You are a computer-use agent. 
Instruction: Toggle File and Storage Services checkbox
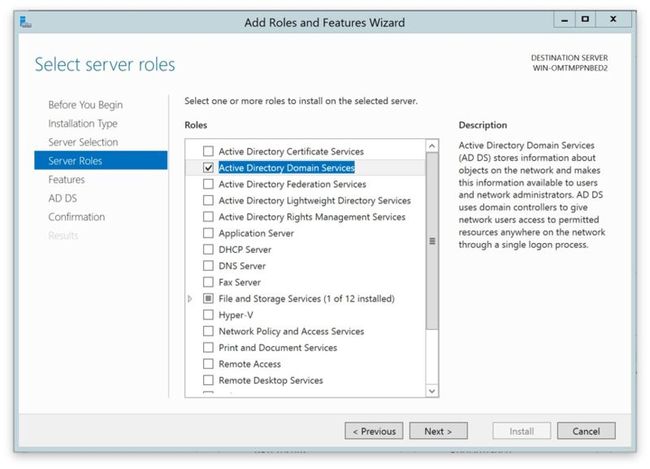pos(208,299)
